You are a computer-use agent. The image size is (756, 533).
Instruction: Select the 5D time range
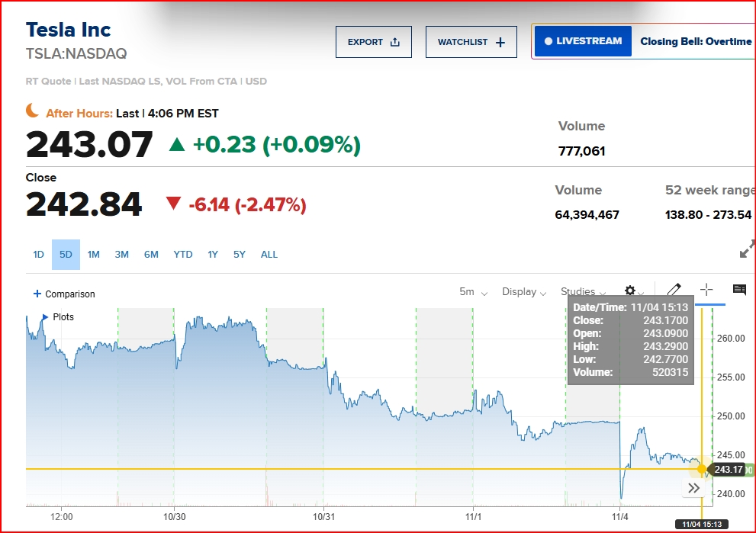coord(66,255)
